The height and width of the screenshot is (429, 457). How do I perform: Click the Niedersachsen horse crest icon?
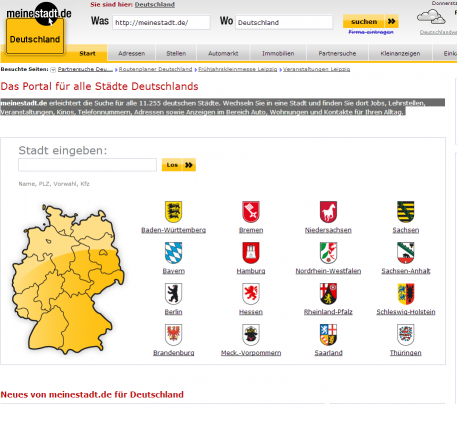[328, 212]
